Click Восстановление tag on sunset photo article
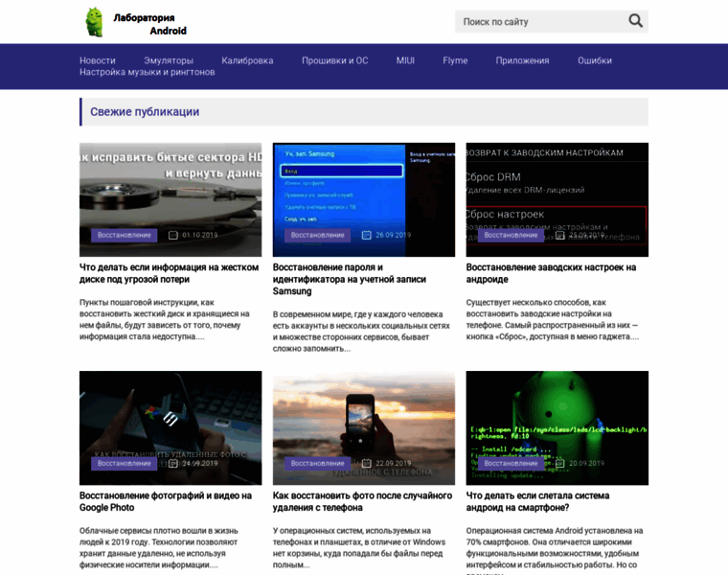The image size is (728, 575). click(318, 463)
